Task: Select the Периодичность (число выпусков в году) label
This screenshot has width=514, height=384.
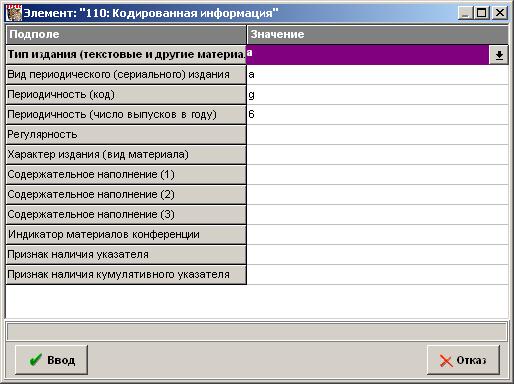Action: (x=126, y=115)
